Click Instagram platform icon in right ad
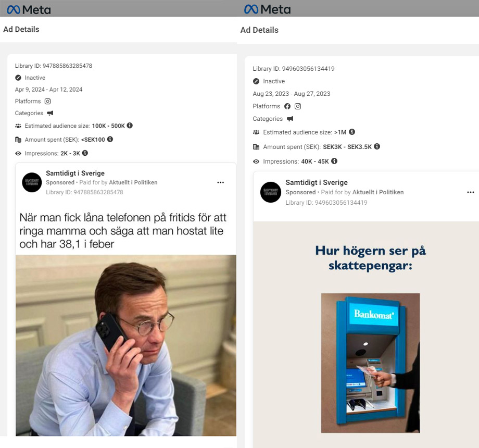 (298, 106)
